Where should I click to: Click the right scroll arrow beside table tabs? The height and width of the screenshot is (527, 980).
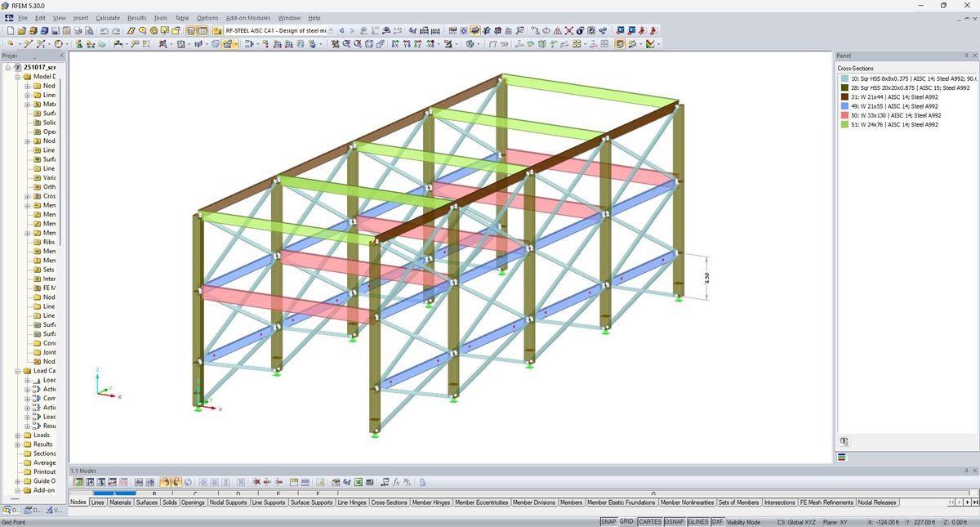(968, 502)
